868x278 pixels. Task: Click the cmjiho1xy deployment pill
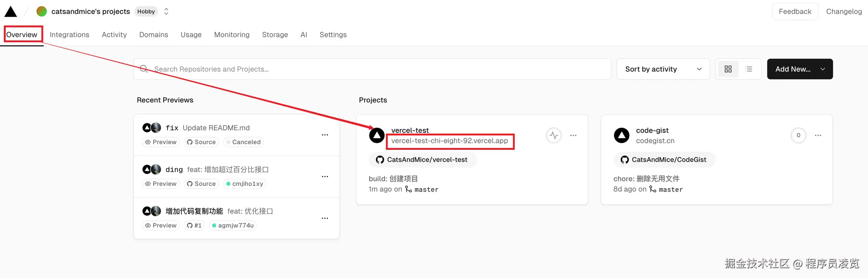point(245,184)
